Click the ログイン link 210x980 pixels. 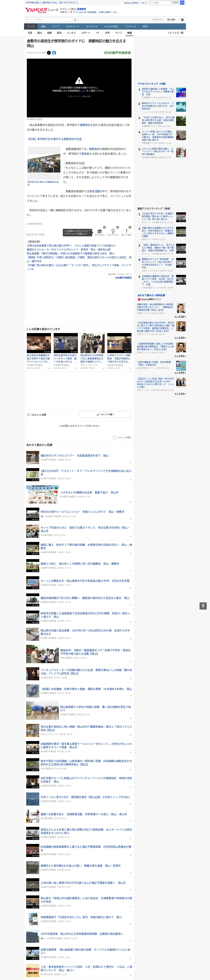tap(64, 12)
